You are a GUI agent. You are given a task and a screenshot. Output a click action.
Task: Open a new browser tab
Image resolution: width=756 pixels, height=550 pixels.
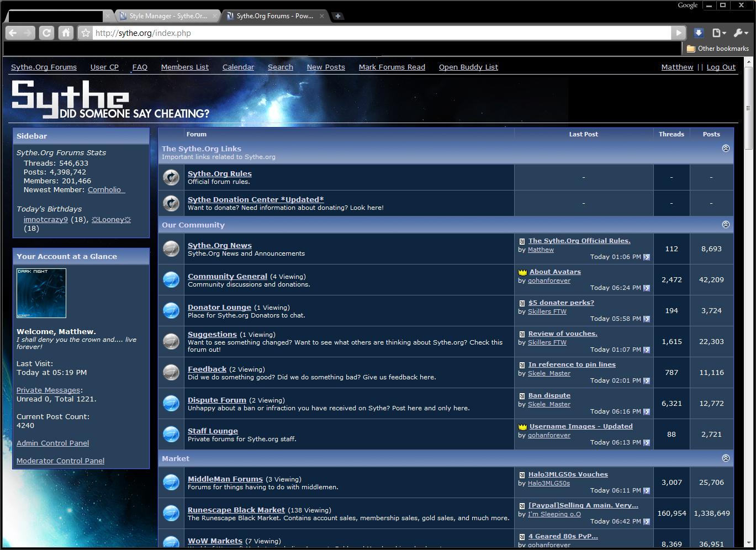(338, 16)
